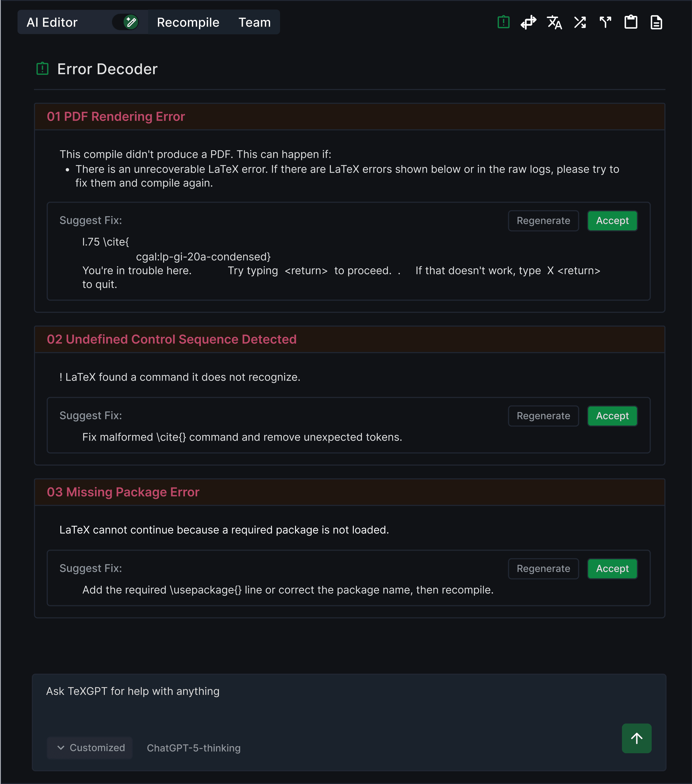
Task: Click the split branch arrows icon
Action: point(605,22)
